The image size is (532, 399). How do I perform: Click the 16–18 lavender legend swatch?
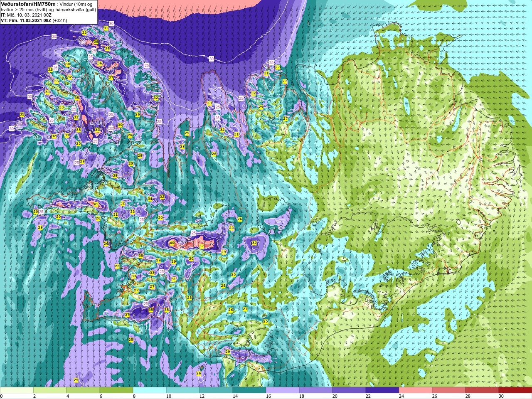(x=283, y=390)
